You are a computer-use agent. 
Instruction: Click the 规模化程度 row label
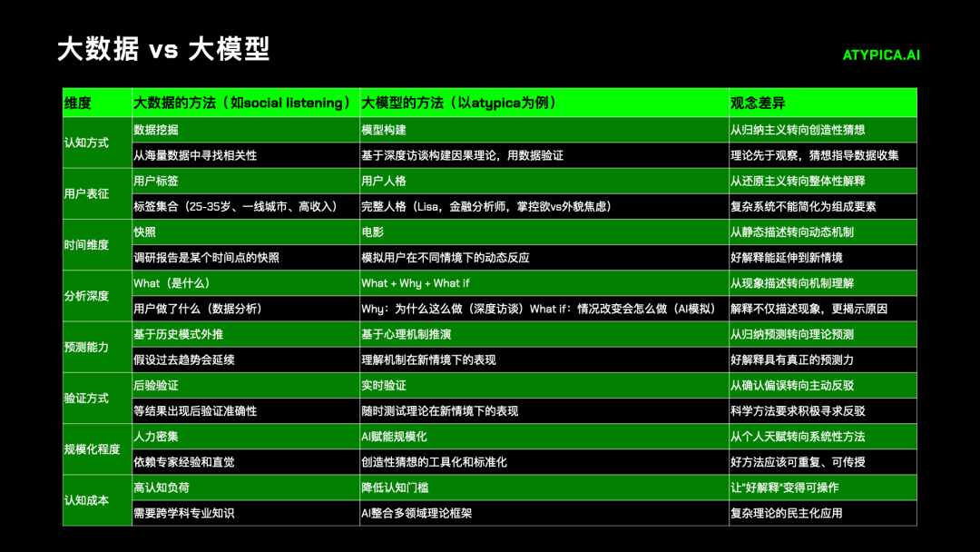click(x=97, y=448)
